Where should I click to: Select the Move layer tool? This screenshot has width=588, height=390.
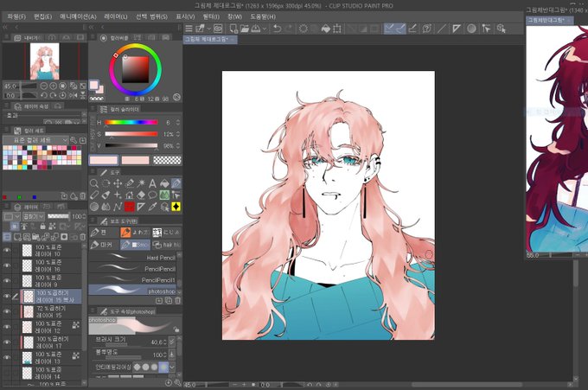point(118,183)
